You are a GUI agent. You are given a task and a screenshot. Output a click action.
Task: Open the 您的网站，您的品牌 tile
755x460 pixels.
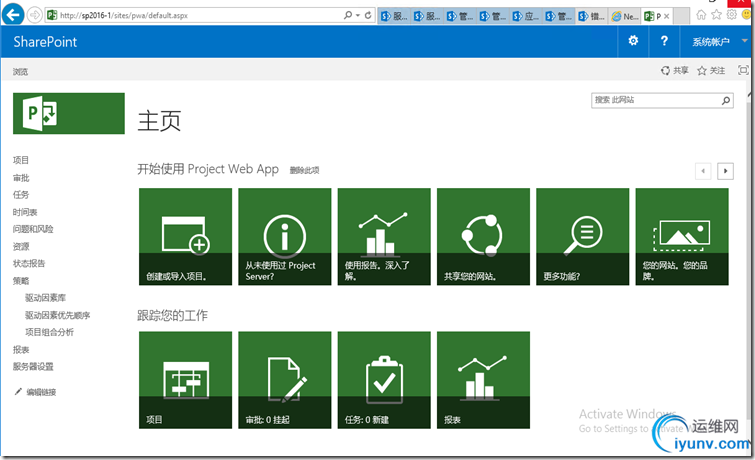coord(682,237)
